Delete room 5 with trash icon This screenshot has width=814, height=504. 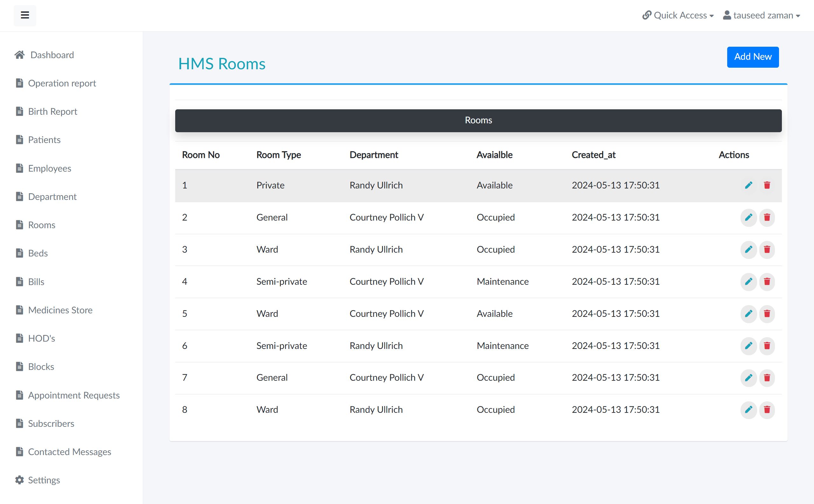pos(767,314)
